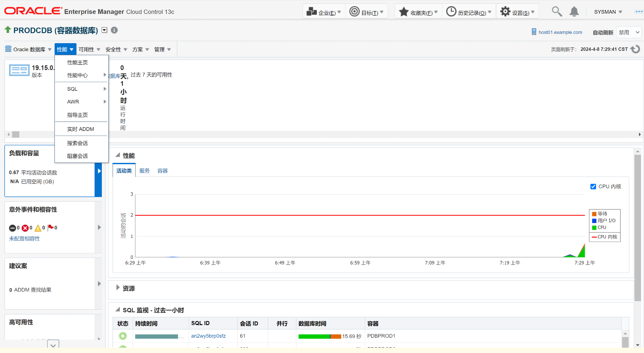Click the refresh page arrow icon
Image resolution: width=644 pixels, height=353 pixels.
[635, 49]
